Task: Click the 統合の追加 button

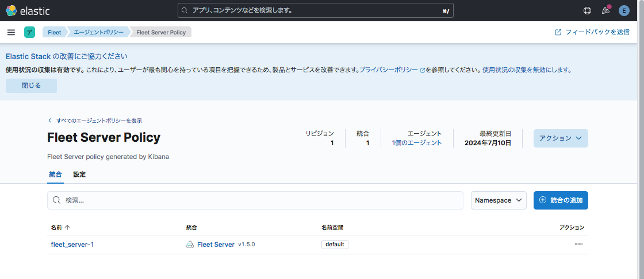Action: (x=561, y=200)
